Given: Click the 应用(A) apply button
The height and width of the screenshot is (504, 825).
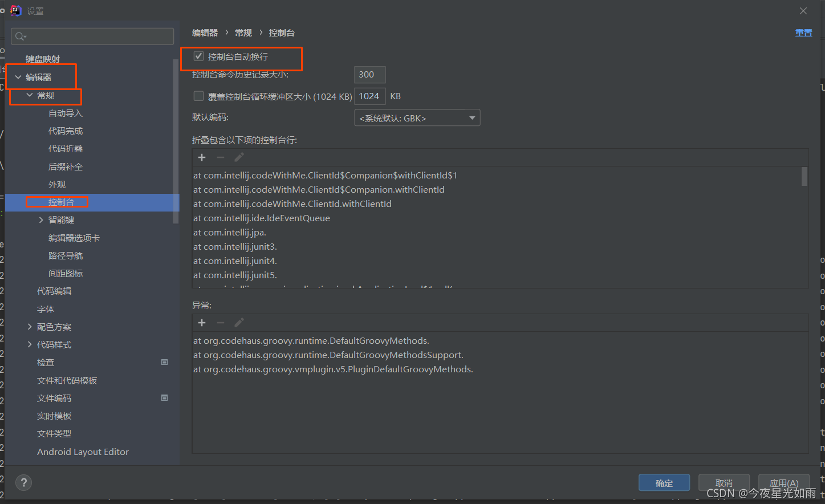Looking at the screenshot, I should pyautogui.click(x=784, y=483).
